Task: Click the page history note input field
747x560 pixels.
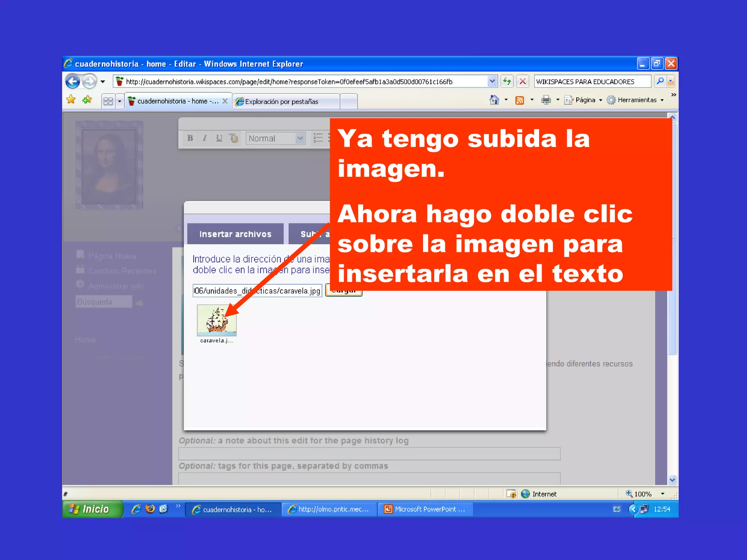Action: click(x=369, y=454)
